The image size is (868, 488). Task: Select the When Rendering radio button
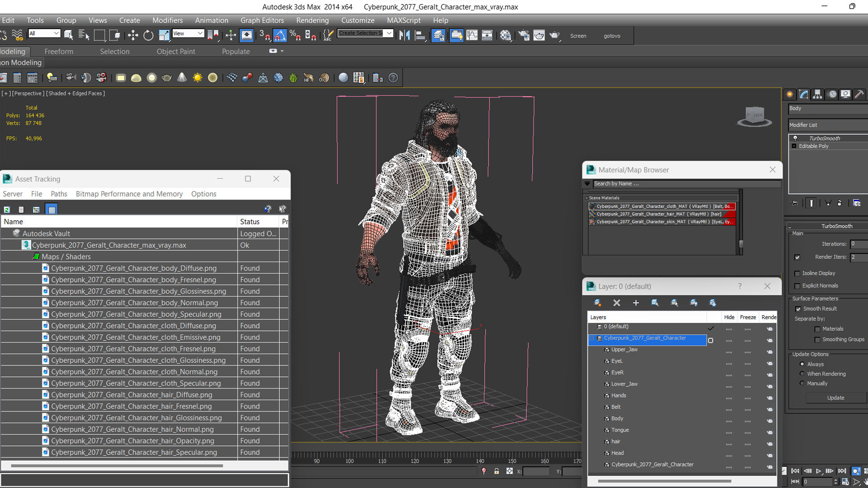click(x=802, y=374)
